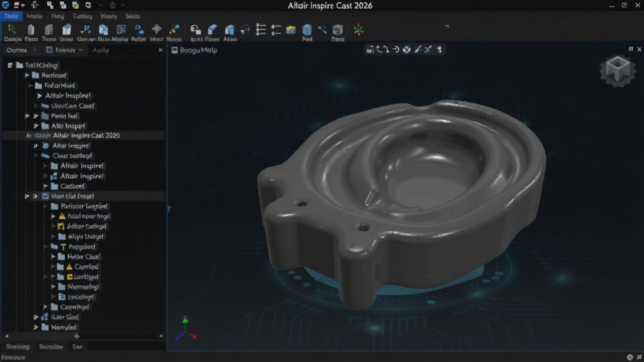This screenshot has height=362, width=644.
Task: Switch to the 'Bialoing' bottom tab
Action: [18, 346]
